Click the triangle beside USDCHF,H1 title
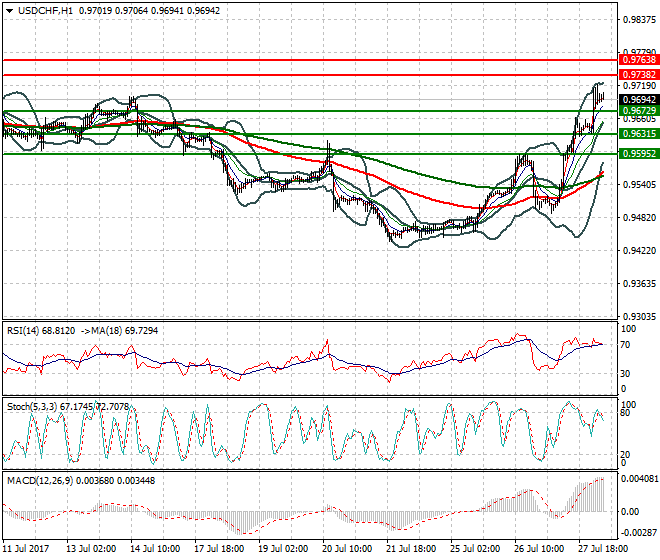This screenshot has width=660, height=560. [x=10, y=11]
